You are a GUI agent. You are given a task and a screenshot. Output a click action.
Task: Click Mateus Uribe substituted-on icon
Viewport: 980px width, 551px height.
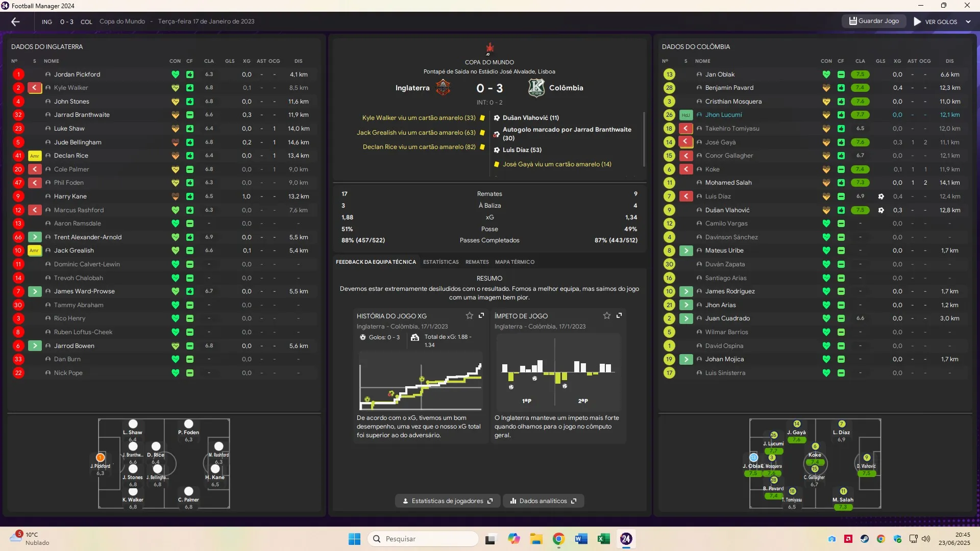(685, 251)
